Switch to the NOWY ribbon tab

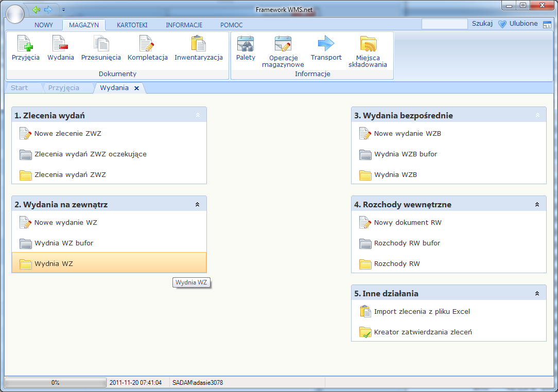point(44,25)
